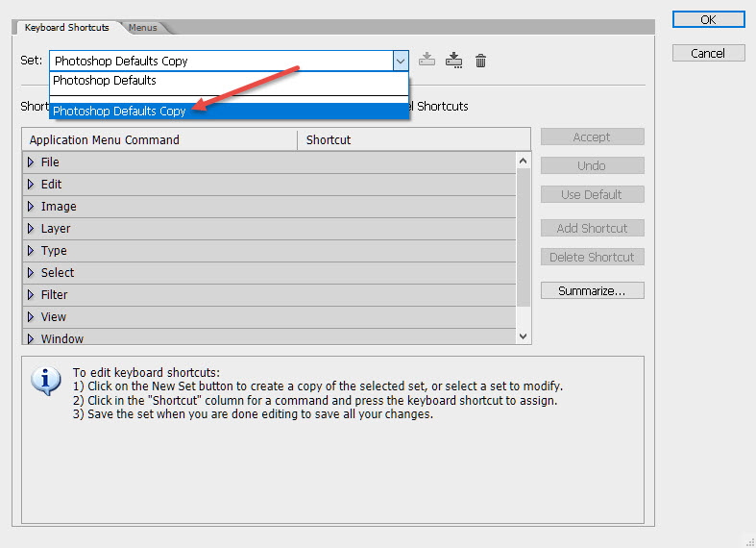Click the Use Default button
The height and width of the screenshot is (548, 756).
tap(592, 195)
